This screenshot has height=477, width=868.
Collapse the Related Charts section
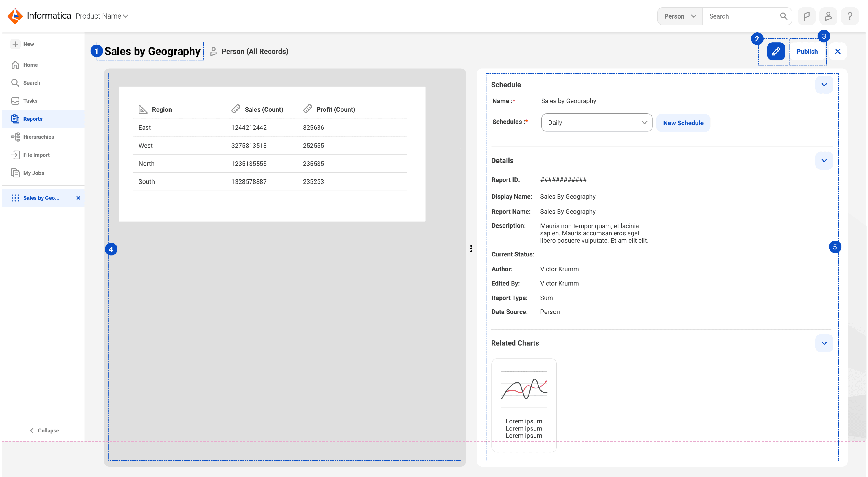click(824, 343)
